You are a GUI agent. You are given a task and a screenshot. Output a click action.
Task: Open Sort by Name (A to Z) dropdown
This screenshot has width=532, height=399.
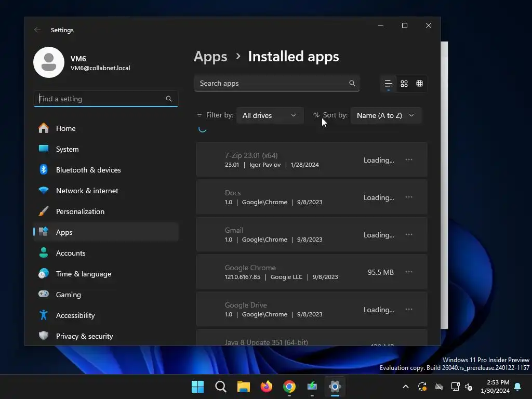coord(386,115)
